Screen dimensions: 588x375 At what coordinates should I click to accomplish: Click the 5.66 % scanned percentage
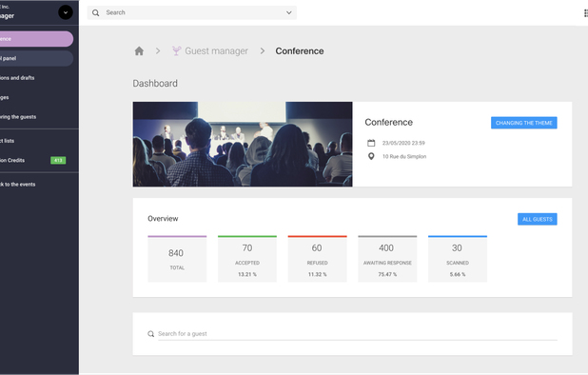coord(458,274)
